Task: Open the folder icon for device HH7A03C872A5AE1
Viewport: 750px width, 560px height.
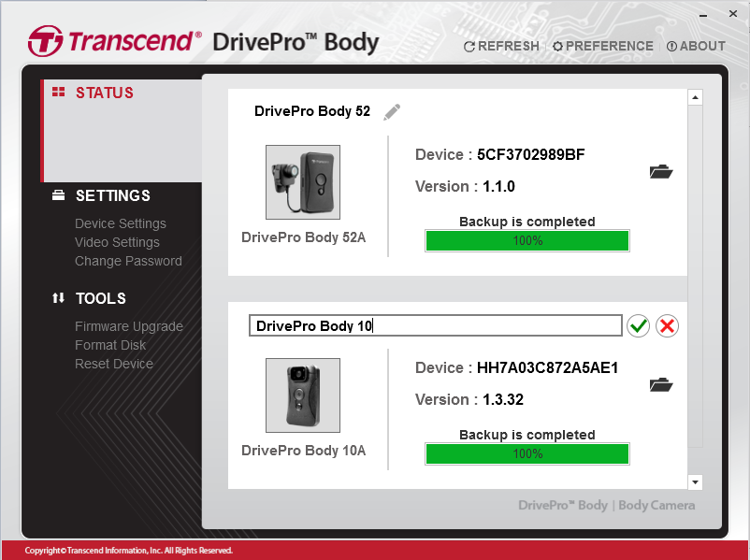Action: point(661,384)
